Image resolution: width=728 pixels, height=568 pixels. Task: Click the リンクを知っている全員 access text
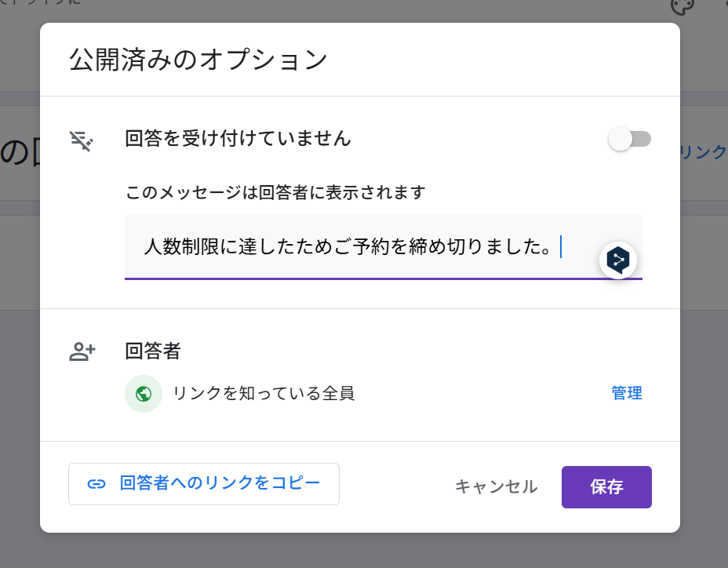264,393
